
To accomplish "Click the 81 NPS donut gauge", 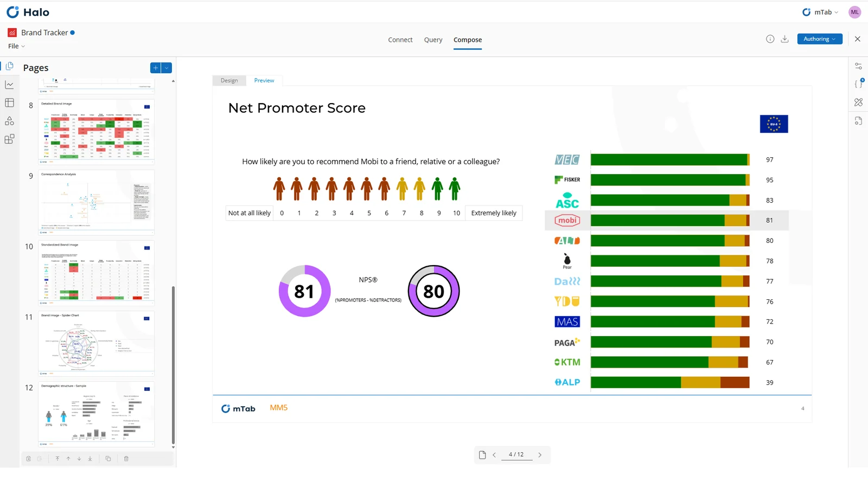I will pyautogui.click(x=304, y=291).
